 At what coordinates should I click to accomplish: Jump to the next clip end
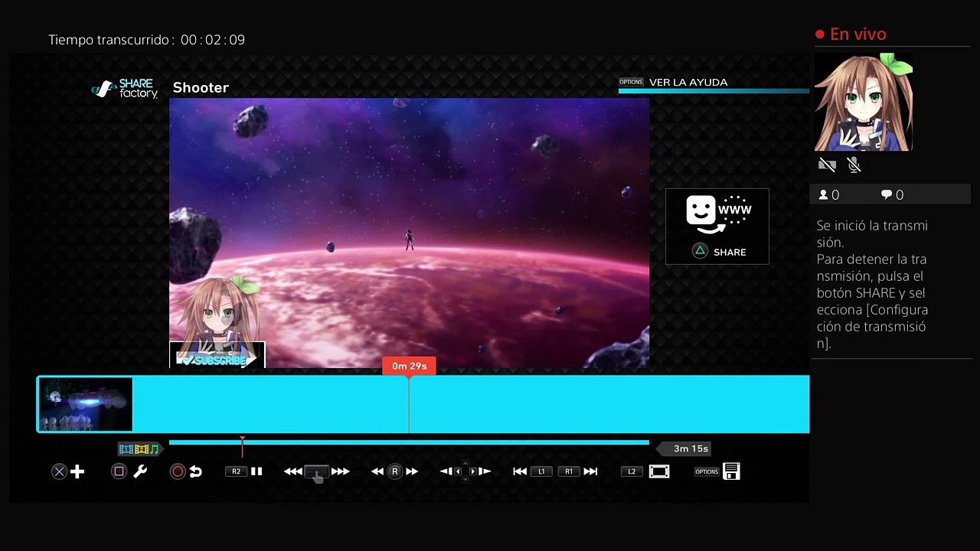tap(590, 471)
